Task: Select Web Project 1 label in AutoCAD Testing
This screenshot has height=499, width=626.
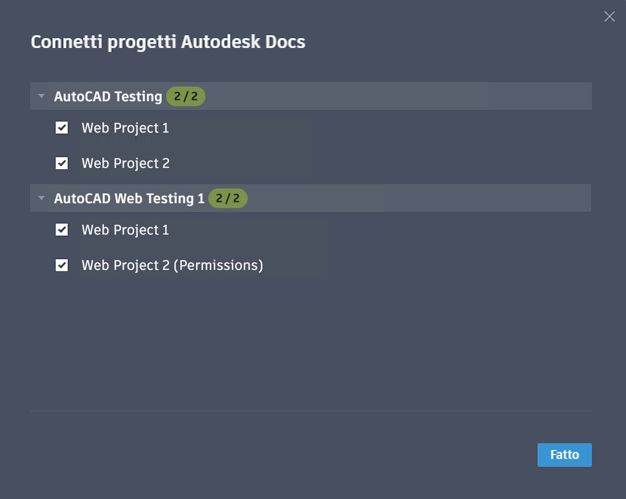Action: (125, 128)
